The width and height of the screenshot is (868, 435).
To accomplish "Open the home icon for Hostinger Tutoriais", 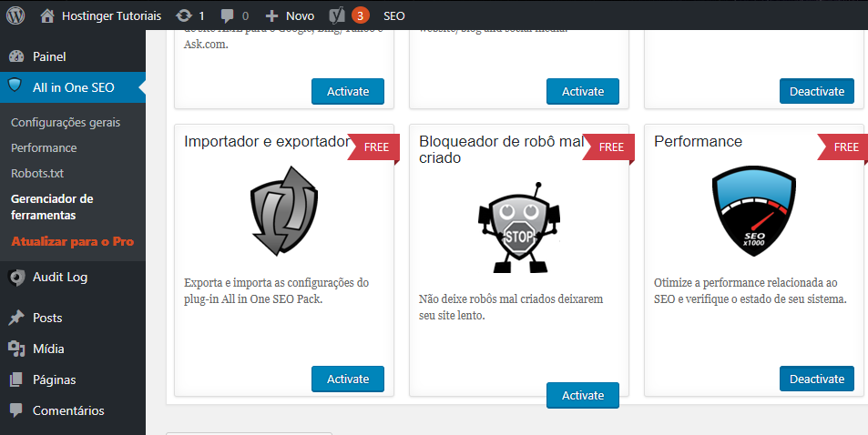I will pyautogui.click(x=47, y=16).
